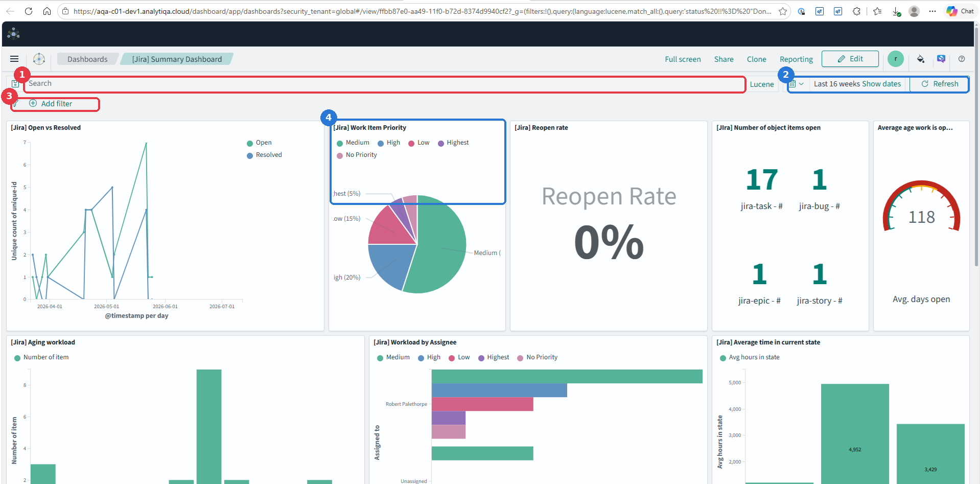The width and height of the screenshot is (980, 484).
Task: Click the 0% reopen rate value
Action: tap(609, 241)
